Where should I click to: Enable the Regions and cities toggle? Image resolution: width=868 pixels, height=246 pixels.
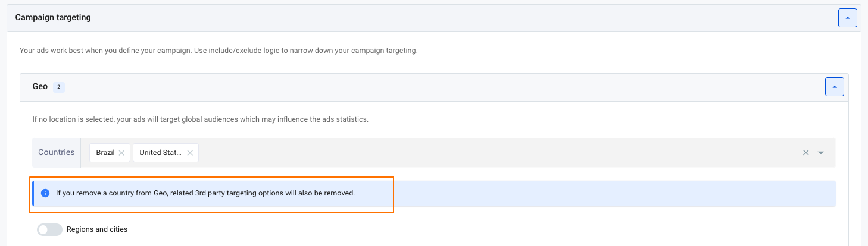49,229
